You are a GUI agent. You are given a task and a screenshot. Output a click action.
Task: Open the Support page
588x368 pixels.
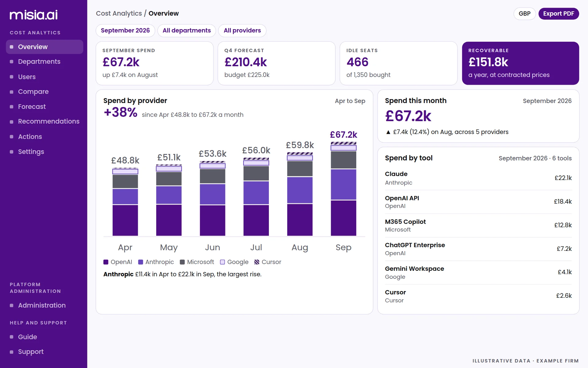pos(44,352)
